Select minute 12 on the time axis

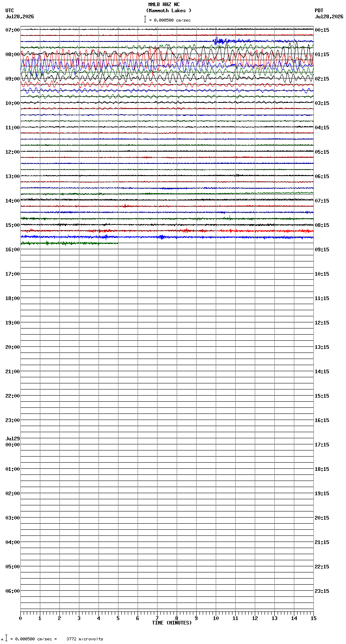(255, 618)
